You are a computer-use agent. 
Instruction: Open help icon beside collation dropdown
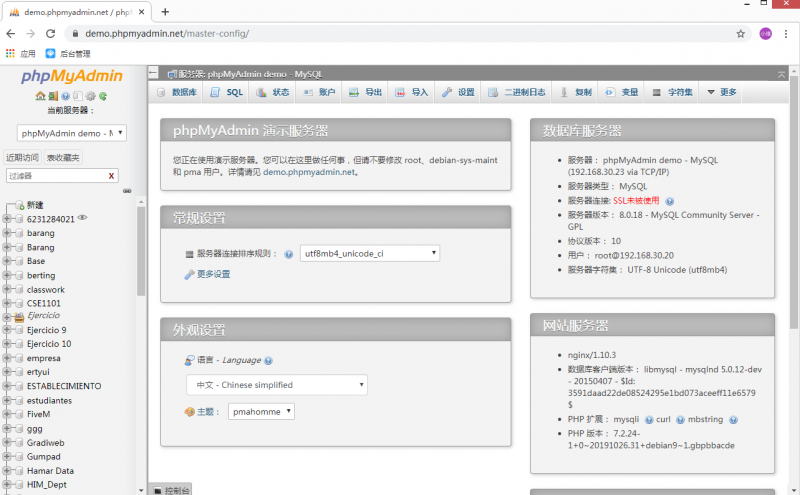pos(289,254)
